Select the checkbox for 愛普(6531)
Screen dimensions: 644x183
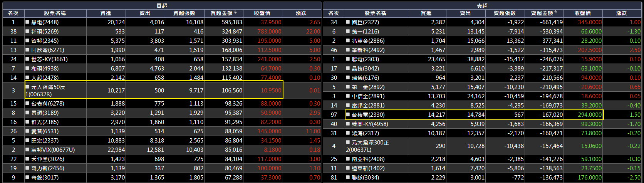[x=27, y=131]
